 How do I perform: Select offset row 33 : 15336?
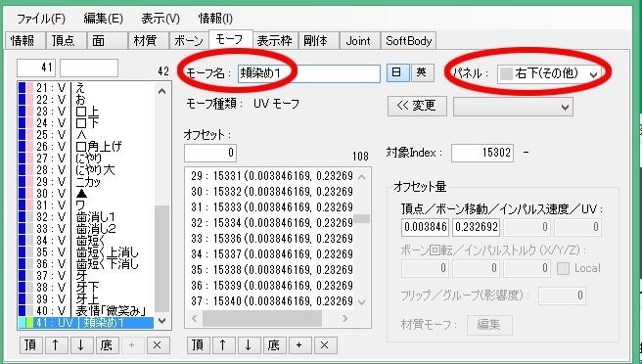click(270, 239)
